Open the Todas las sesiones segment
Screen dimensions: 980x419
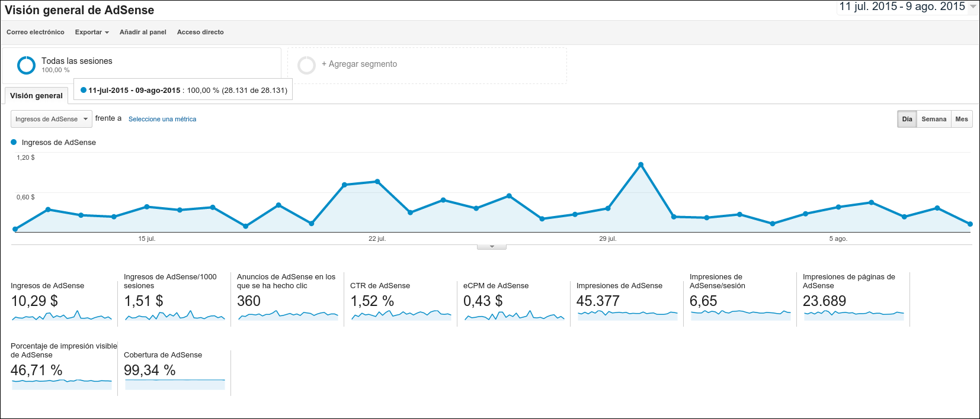coord(142,65)
